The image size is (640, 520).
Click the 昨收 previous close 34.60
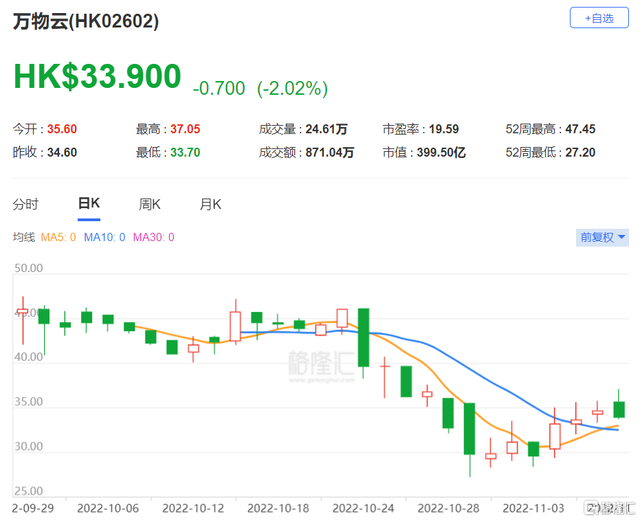pyautogui.click(x=62, y=152)
